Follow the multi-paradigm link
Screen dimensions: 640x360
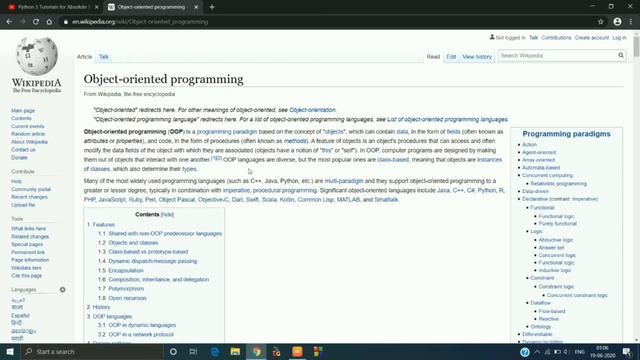pyautogui.click(x=344, y=181)
